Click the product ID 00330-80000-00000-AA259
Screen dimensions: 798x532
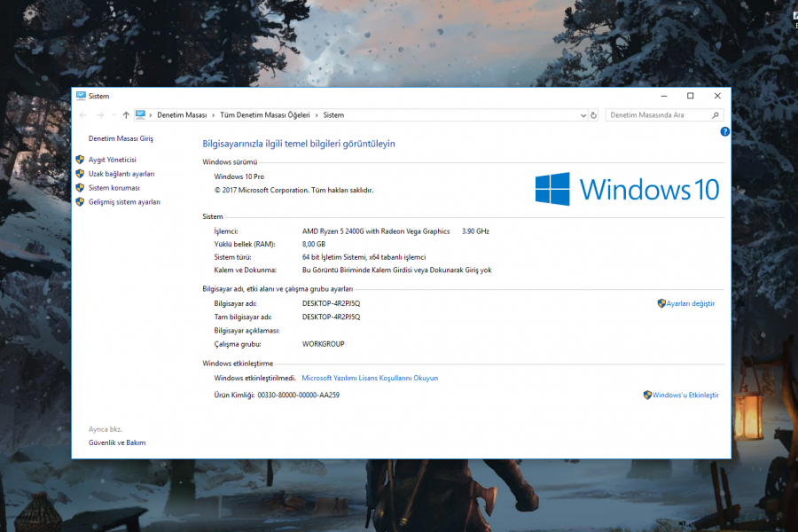[298, 395]
